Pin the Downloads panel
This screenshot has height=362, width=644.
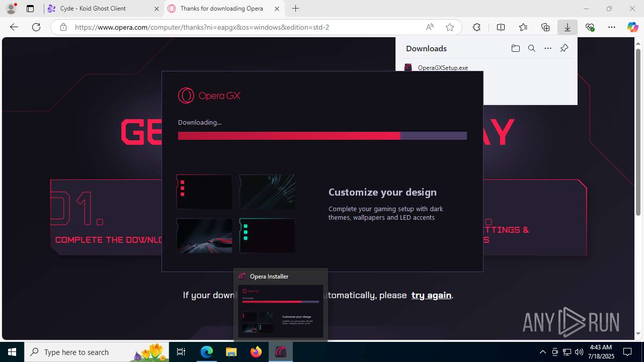pos(564,48)
